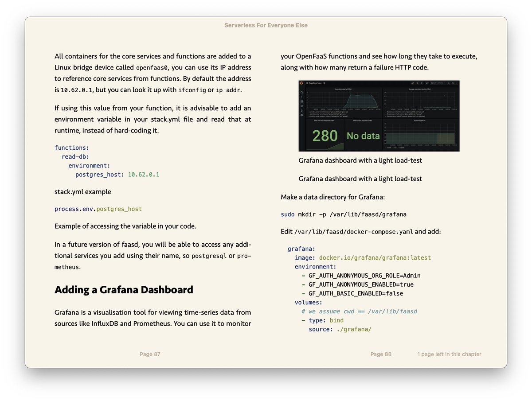Click the 'GF_AUTH_ANONYMOUS_ENABLED=true' line
Screen dimensions: 532x401
click(x=357, y=284)
